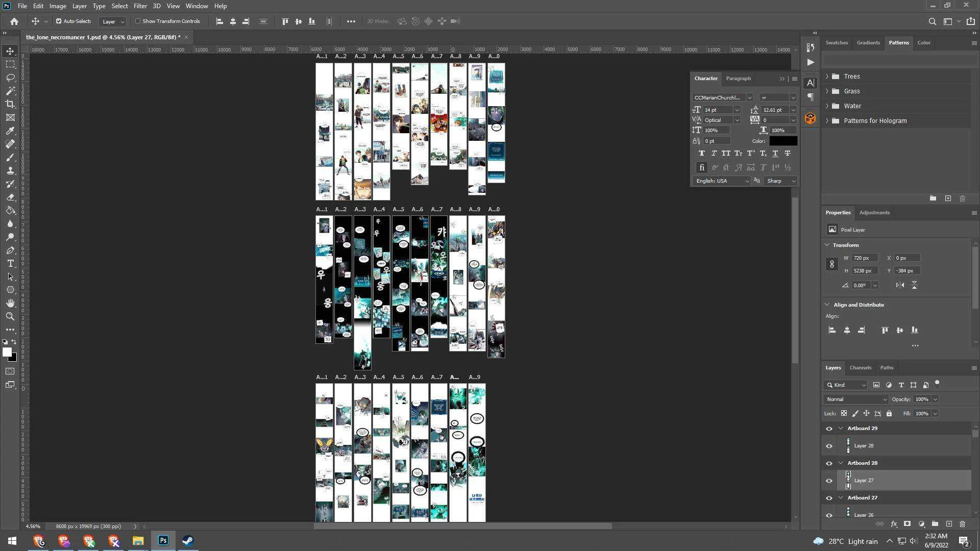Select the Frame tool
Image resolution: width=980 pixels, height=551 pixels.
[x=10, y=117]
